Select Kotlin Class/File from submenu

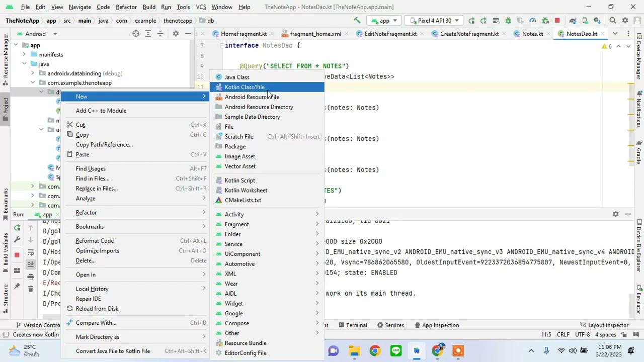click(x=267, y=87)
